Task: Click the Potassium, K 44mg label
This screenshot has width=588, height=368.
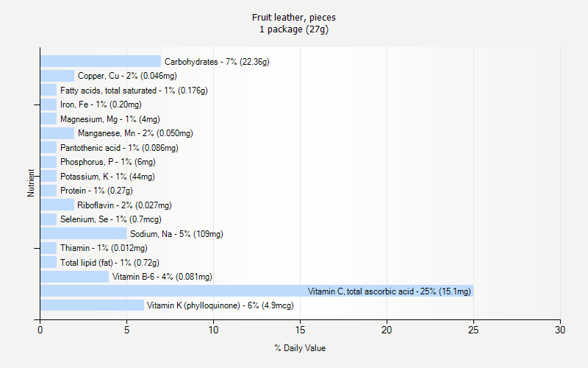Action: click(x=107, y=177)
